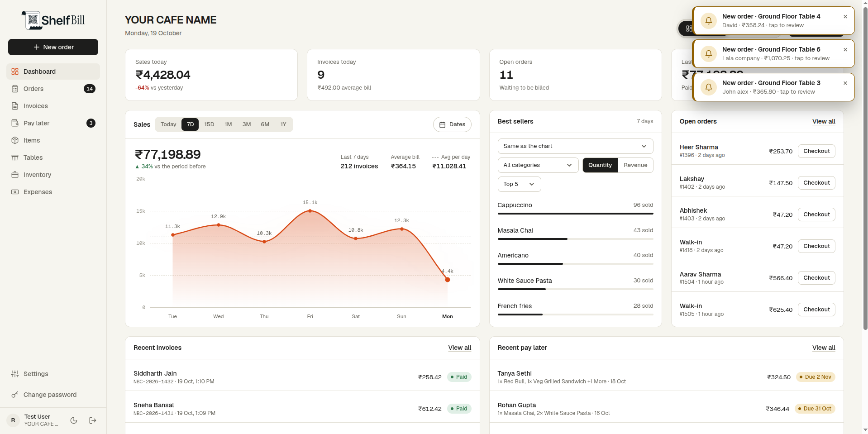Open the Inventory page
868x434 pixels.
pyautogui.click(x=53, y=175)
